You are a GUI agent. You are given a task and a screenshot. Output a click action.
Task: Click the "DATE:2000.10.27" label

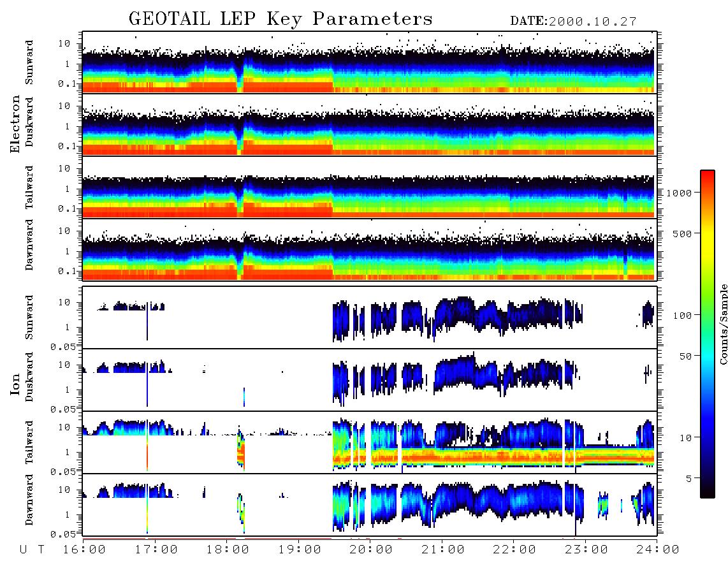click(x=573, y=21)
